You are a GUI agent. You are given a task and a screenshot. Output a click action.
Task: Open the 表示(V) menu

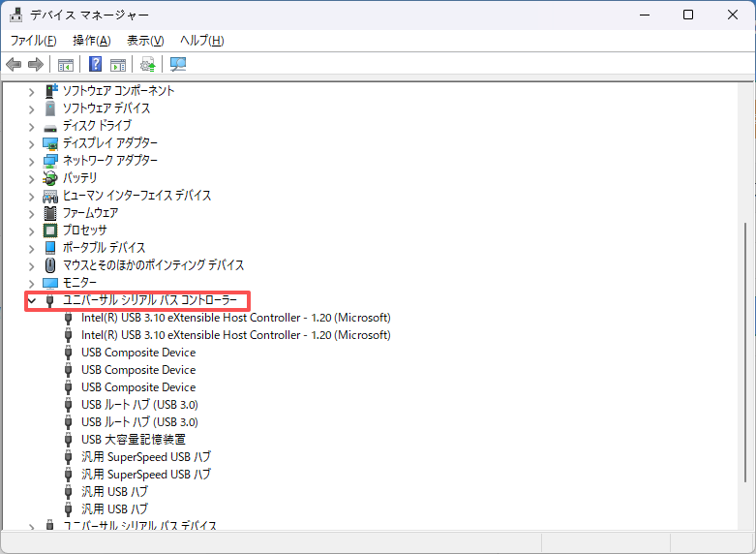tap(145, 41)
